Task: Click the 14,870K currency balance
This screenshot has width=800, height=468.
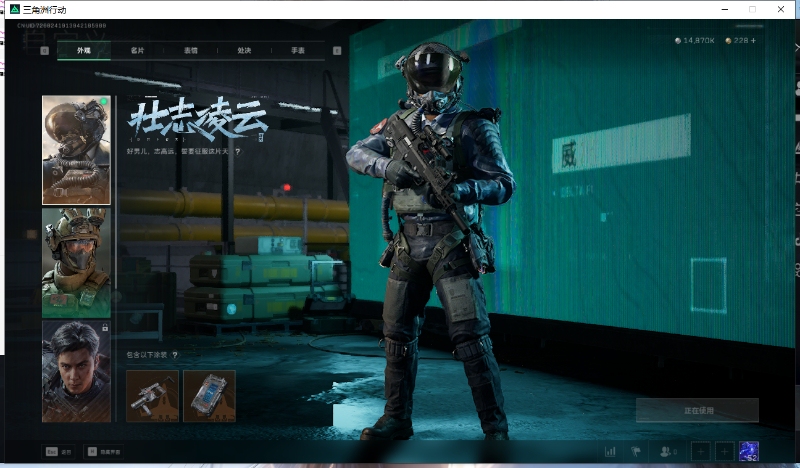Action: coord(695,40)
